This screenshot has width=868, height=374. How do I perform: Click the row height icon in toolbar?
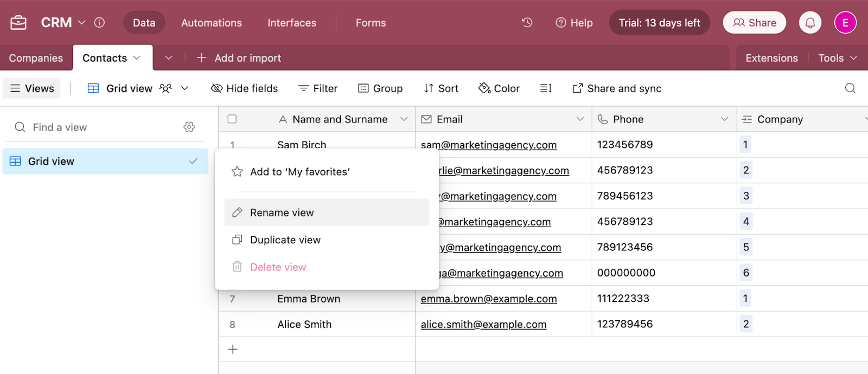click(x=546, y=88)
